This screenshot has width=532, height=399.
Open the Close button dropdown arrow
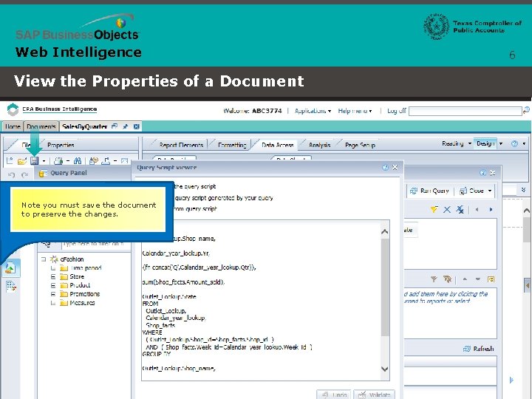tap(490, 191)
